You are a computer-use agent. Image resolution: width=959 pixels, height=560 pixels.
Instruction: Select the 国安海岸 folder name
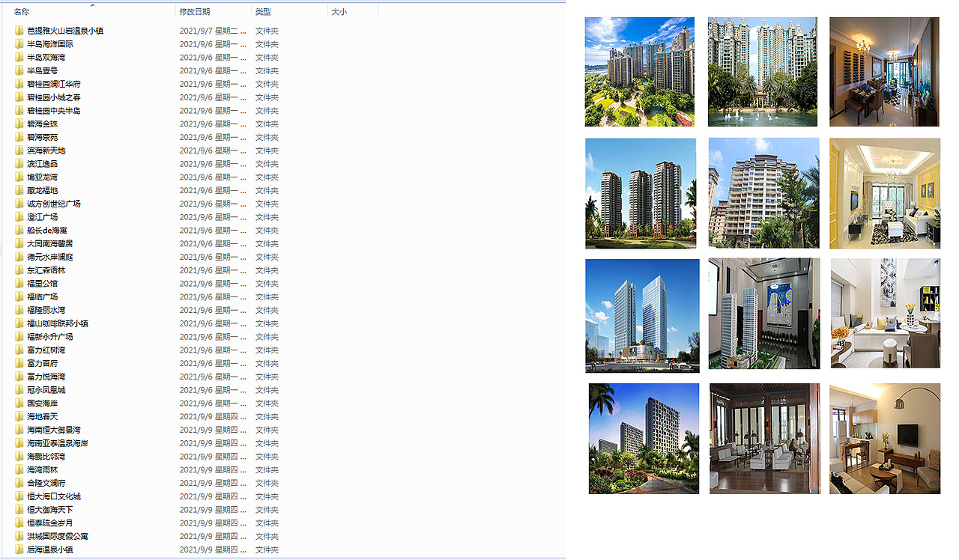[x=43, y=403]
